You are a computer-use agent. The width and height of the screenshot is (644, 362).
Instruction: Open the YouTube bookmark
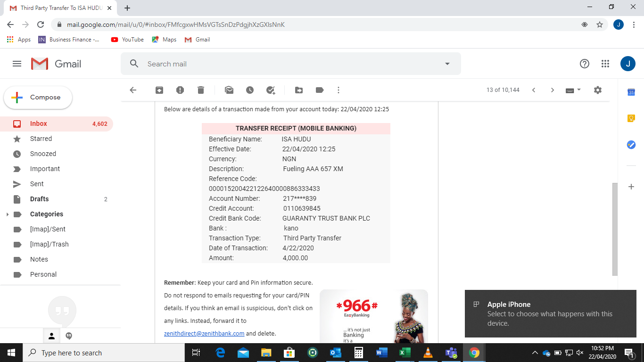(127, 40)
